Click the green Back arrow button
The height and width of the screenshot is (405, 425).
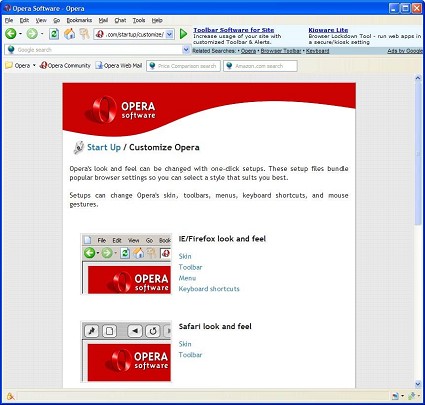[11, 34]
